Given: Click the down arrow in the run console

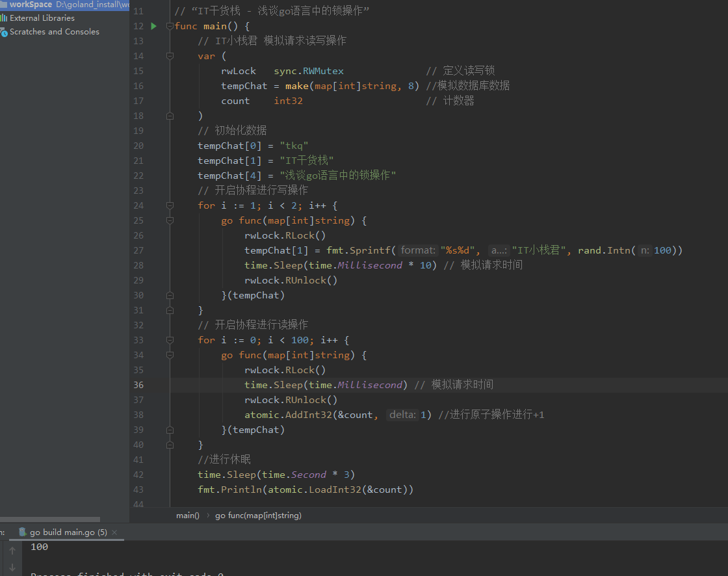Looking at the screenshot, I should click(x=12, y=567).
